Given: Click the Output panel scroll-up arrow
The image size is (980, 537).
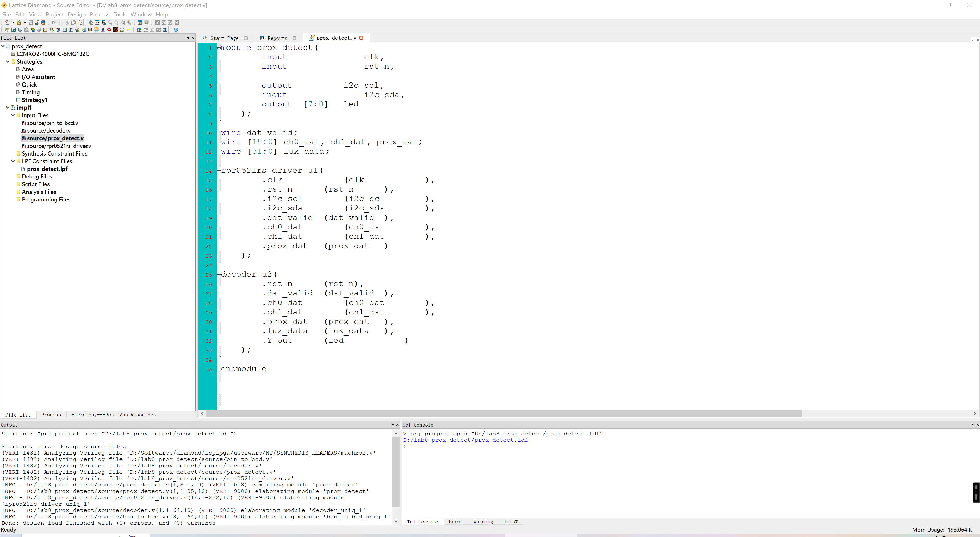Looking at the screenshot, I should tap(396, 434).
